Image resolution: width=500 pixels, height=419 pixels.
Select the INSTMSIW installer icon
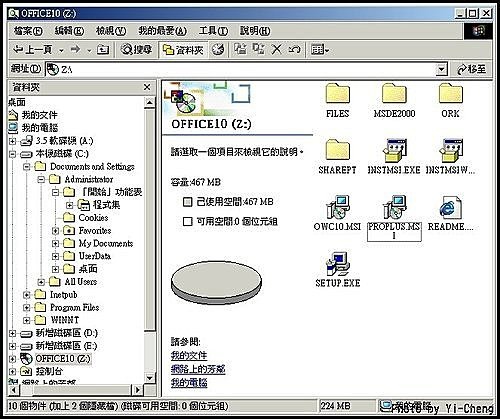451,150
